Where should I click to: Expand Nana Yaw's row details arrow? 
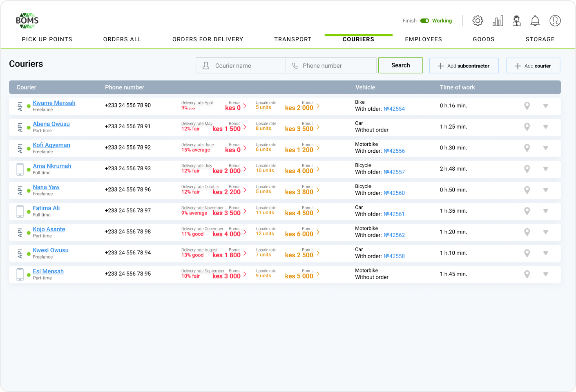pos(545,190)
